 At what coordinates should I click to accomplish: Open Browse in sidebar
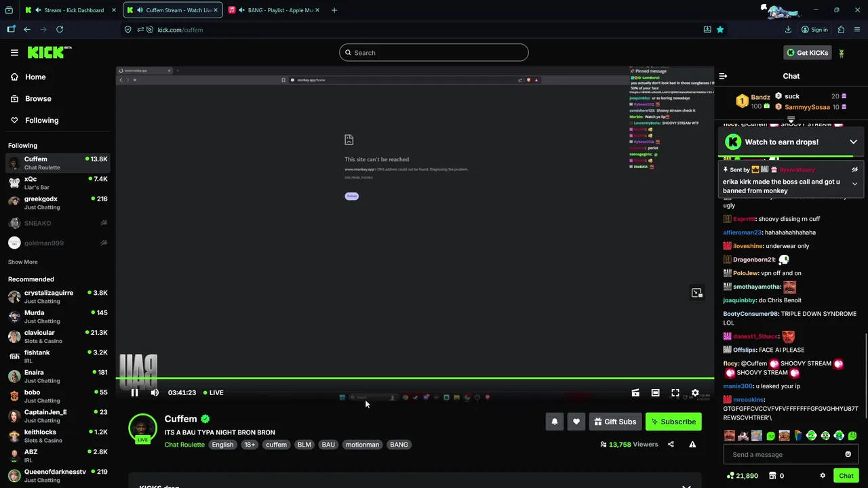point(31,98)
